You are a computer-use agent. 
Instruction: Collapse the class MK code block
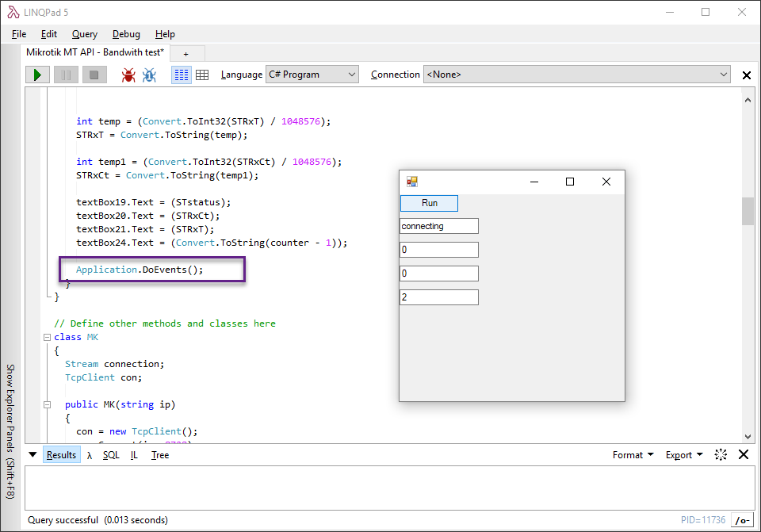point(48,338)
